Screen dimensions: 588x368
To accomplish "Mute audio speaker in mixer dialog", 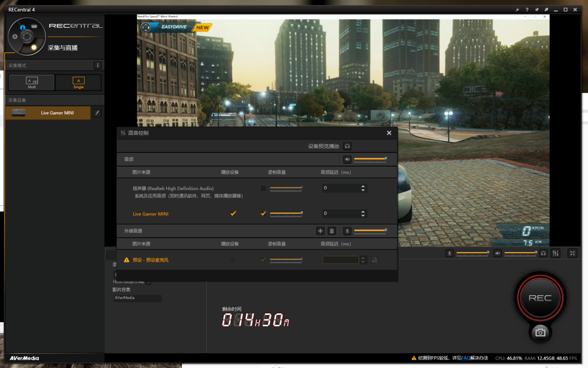I will click(347, 159).
